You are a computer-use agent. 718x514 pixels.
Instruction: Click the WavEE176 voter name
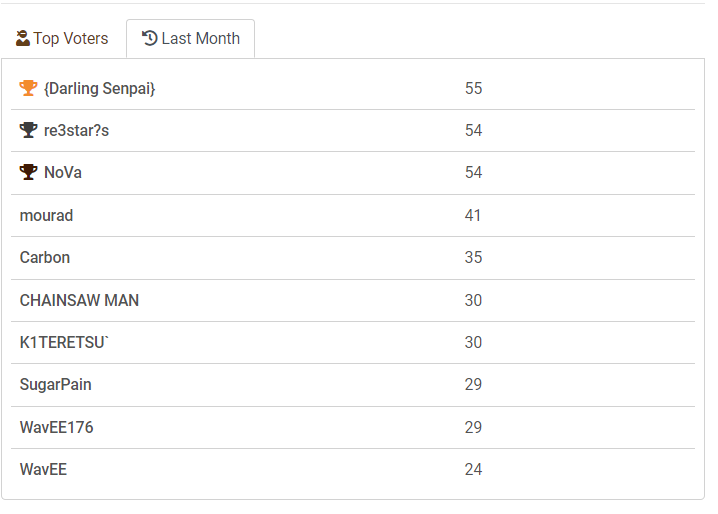point(57,427)
